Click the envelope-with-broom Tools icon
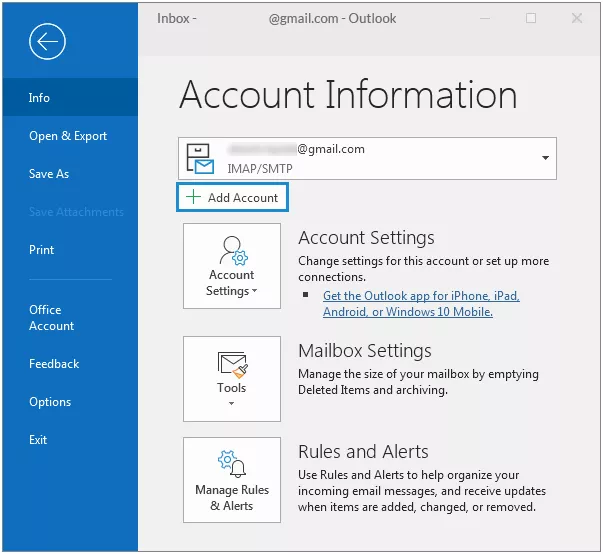 pos(233,364)
